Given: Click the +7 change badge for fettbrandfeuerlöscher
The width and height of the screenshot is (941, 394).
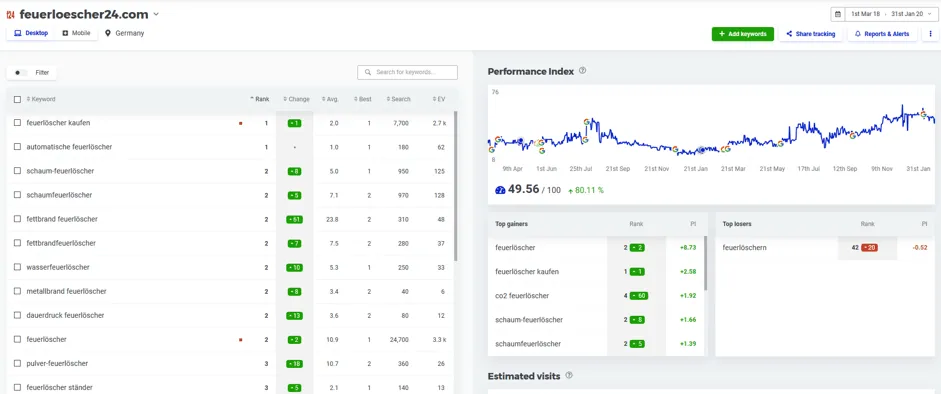Looking at the screenshot, I should (x=294, y=243).
